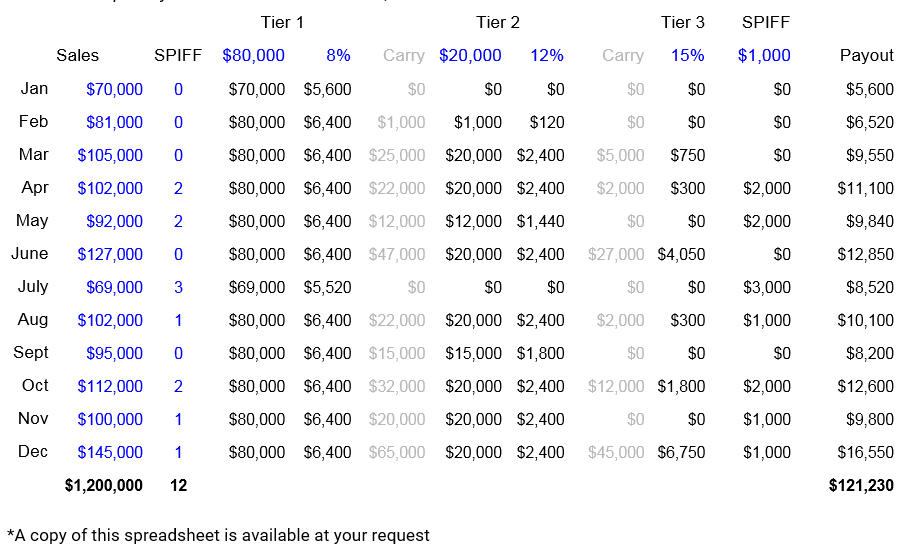This screenshot has height=552, width=912.
Task: Click the Tier 3 header label
Action: 682,22
